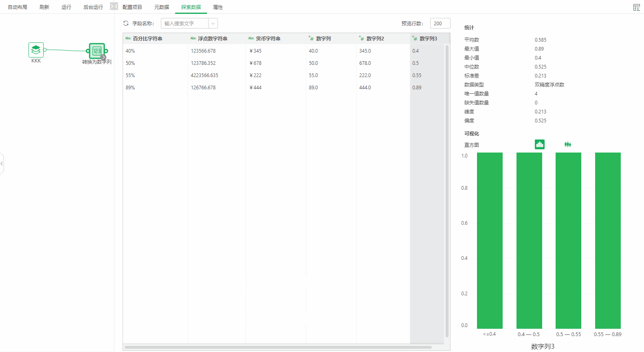
Task: Click the output port of the KKK node
Action: click(45, 50)
